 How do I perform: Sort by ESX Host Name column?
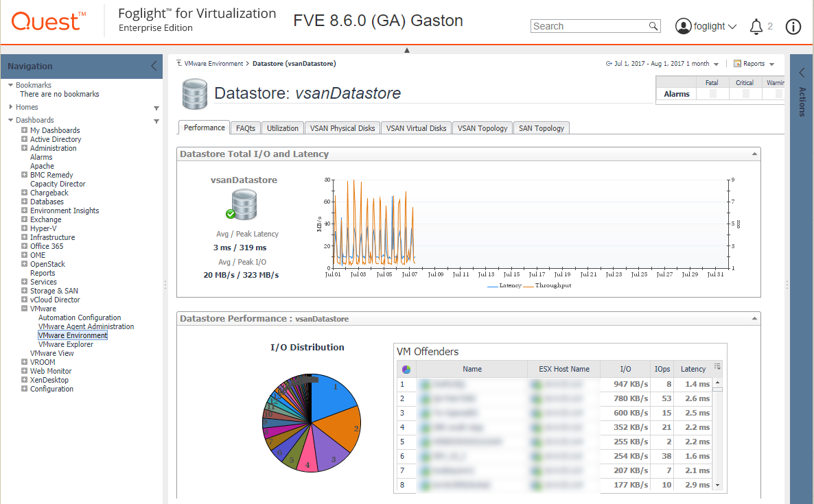tap(563, 369)
